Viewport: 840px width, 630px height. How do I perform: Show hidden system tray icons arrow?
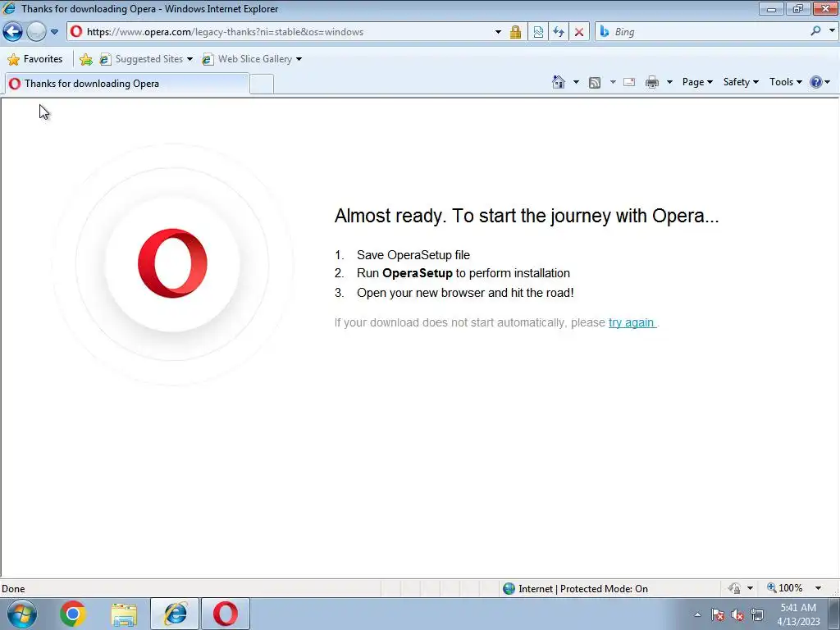[x=697, y=614]
